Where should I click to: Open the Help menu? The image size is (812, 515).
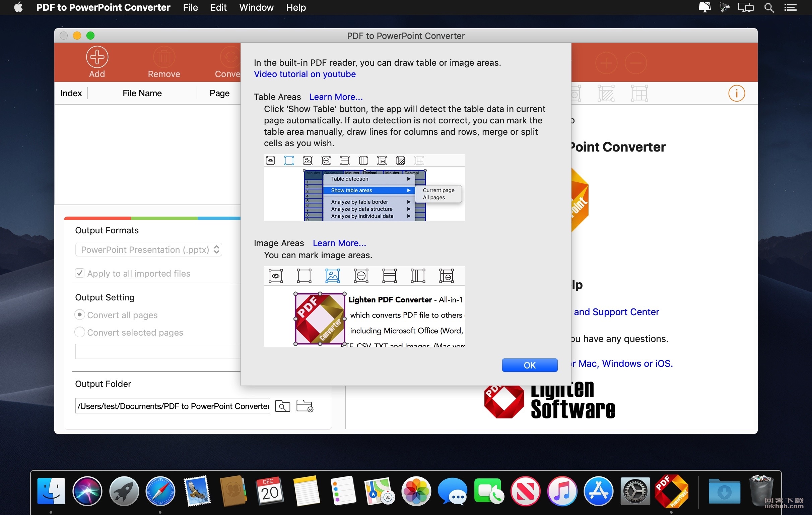tap(296, 7)
